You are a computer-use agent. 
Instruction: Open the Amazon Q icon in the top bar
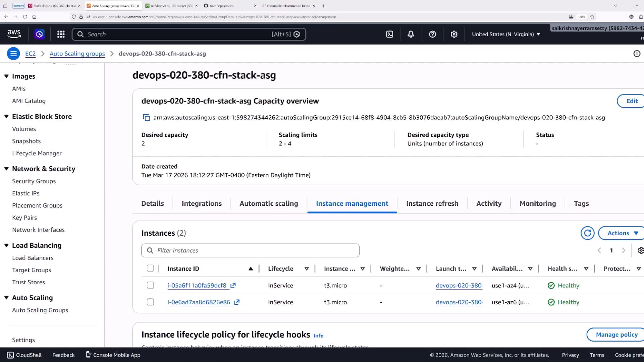coord(40,34)
